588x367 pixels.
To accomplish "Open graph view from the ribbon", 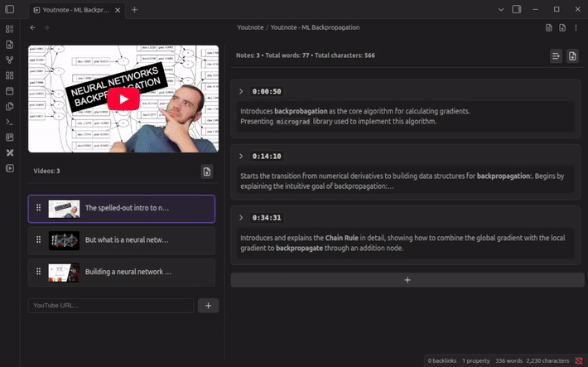I will [x=10, y=60].
